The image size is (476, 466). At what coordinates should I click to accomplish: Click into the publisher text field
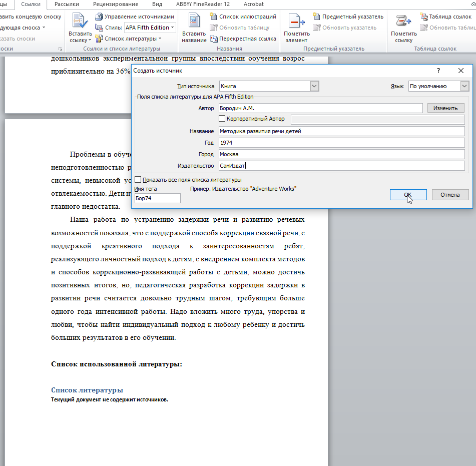(342, 166)
